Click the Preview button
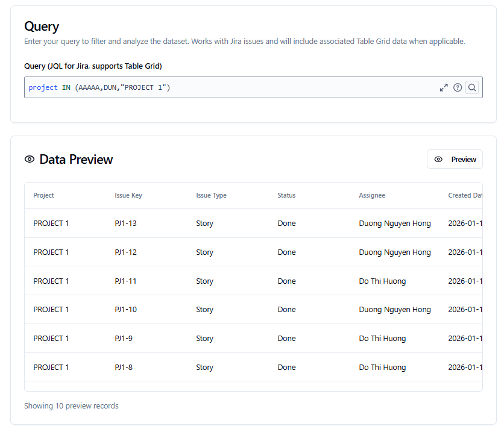This screenshot has height=432, width=504. [x=455, y=159]
